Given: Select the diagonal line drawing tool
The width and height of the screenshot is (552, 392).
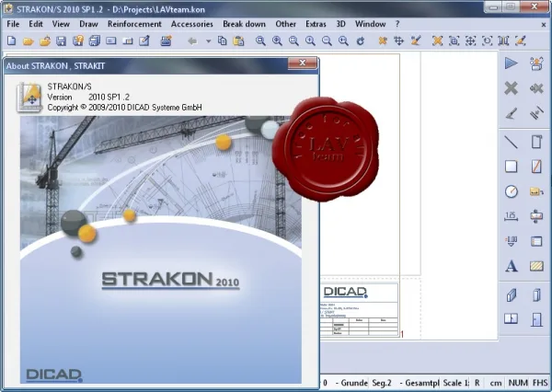Looking at the screenshot, I should (512, 143).
